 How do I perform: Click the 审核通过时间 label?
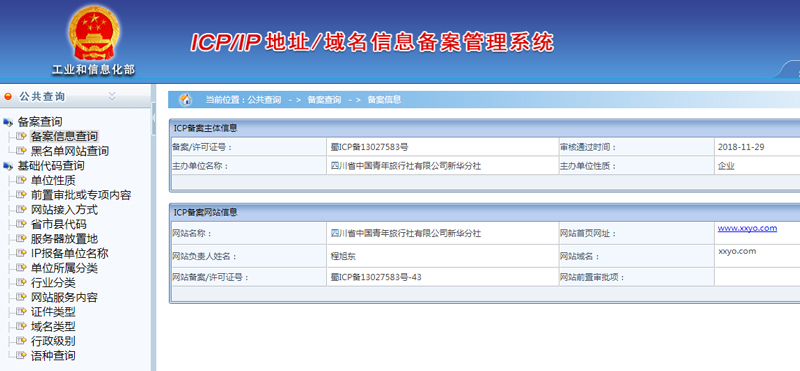point(588,147)
